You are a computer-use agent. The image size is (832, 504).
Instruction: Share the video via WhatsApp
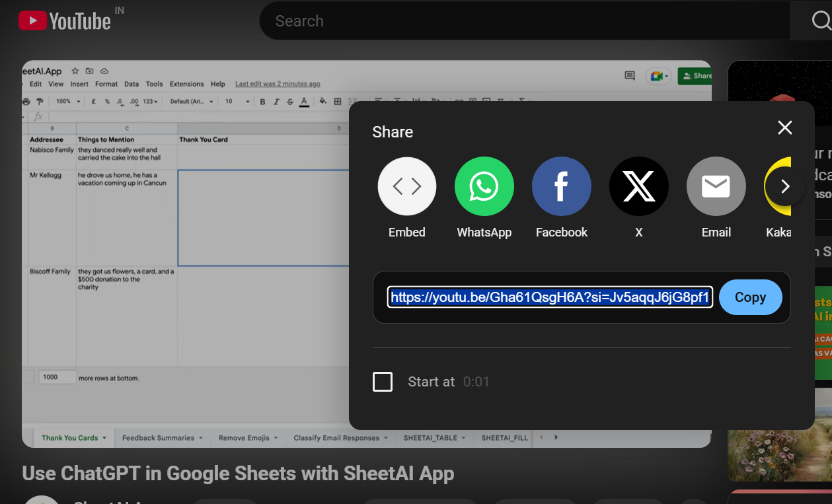coord(484,198)
